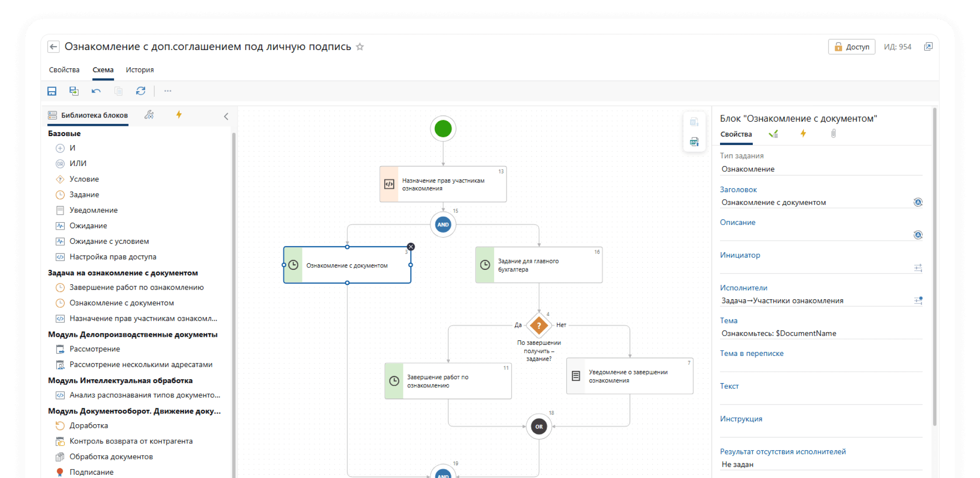Choose the Ожидание block in the library
The width and height of the screenshot is (980, 478).
pos(88,225)
